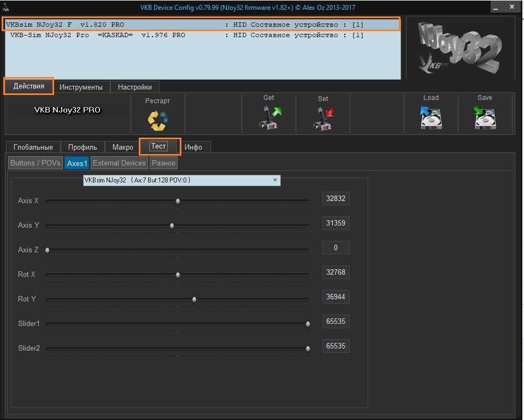Screen dimensions: 524x420
Task: Open the VKBsim NJoy32 device dropdown
Action: (x=181, y=180)
